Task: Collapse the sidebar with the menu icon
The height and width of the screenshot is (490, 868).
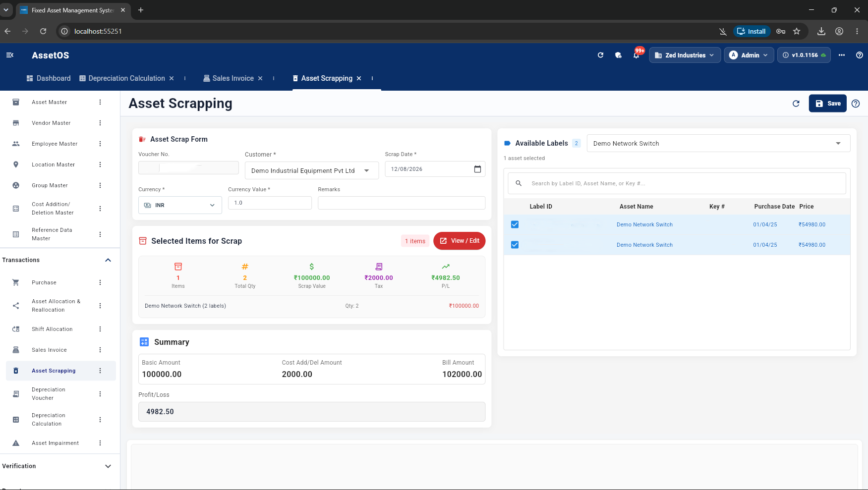Action: click(x=10, y=55)
